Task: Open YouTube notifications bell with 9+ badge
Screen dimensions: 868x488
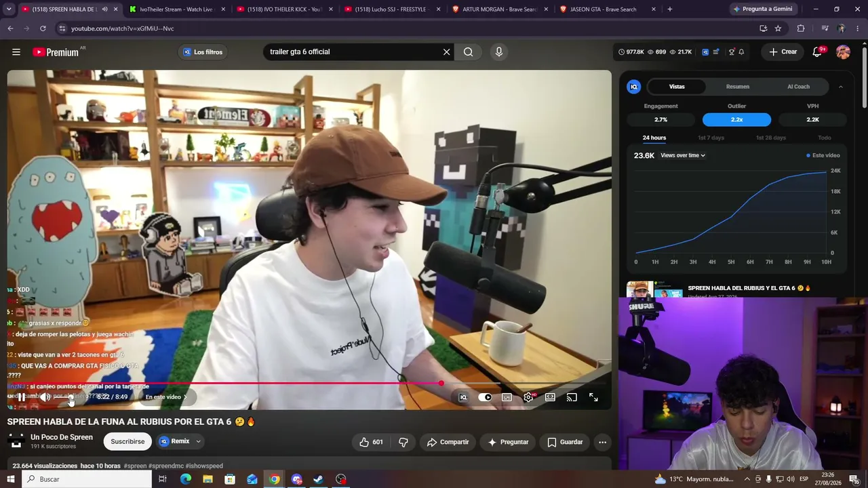Action: click(x=817, y=52)
